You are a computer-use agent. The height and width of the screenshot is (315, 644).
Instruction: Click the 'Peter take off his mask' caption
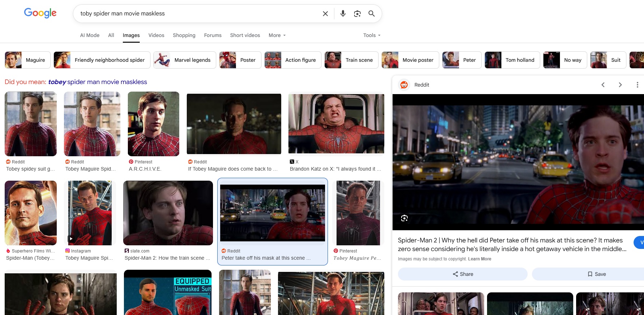click(x=266, y=258)
